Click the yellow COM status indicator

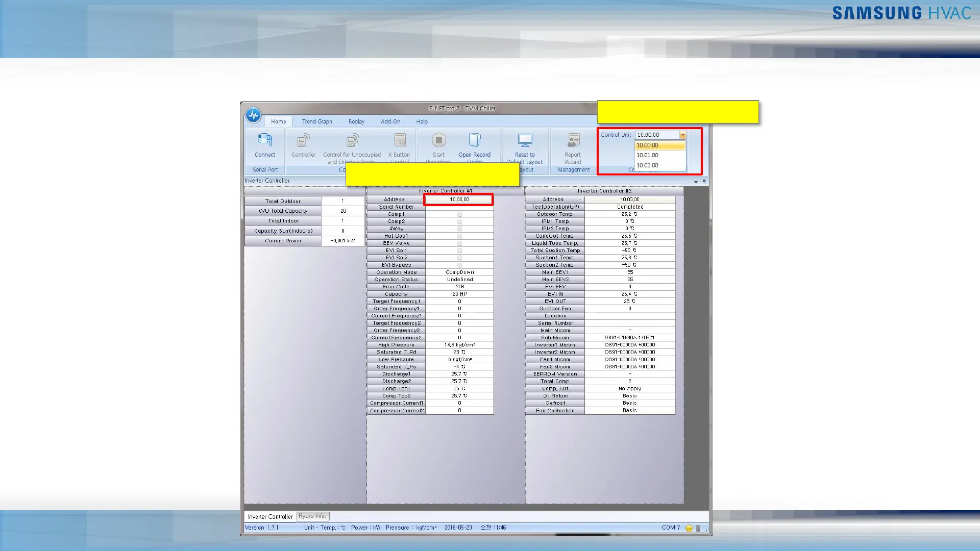[689, 528]
